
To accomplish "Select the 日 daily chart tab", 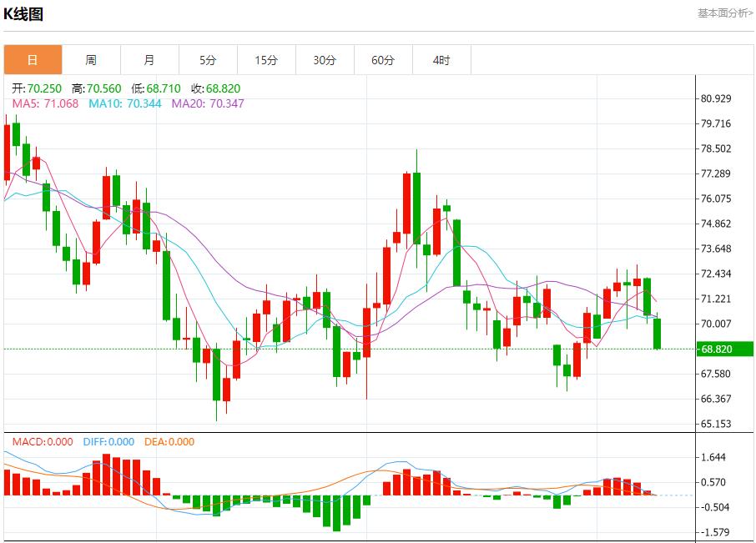I will [33, 60].
